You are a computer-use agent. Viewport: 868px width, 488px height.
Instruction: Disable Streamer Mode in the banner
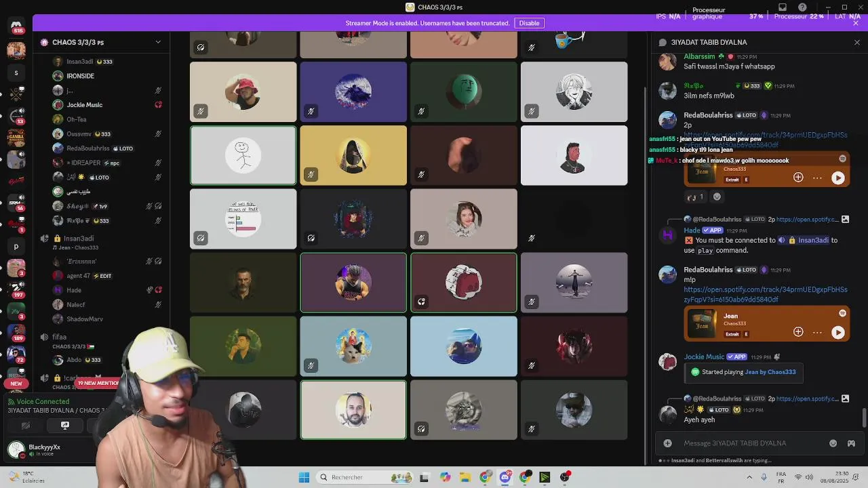[529, 23]
